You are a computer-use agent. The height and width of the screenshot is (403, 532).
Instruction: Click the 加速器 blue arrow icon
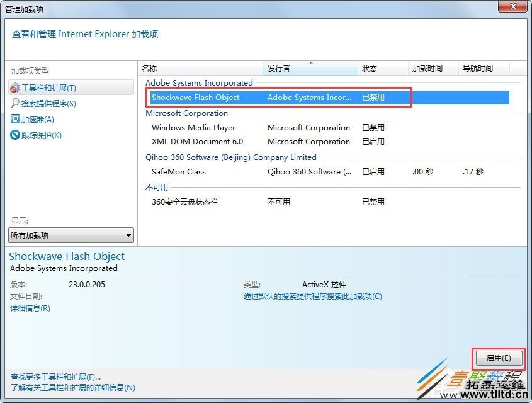point(16,119)
